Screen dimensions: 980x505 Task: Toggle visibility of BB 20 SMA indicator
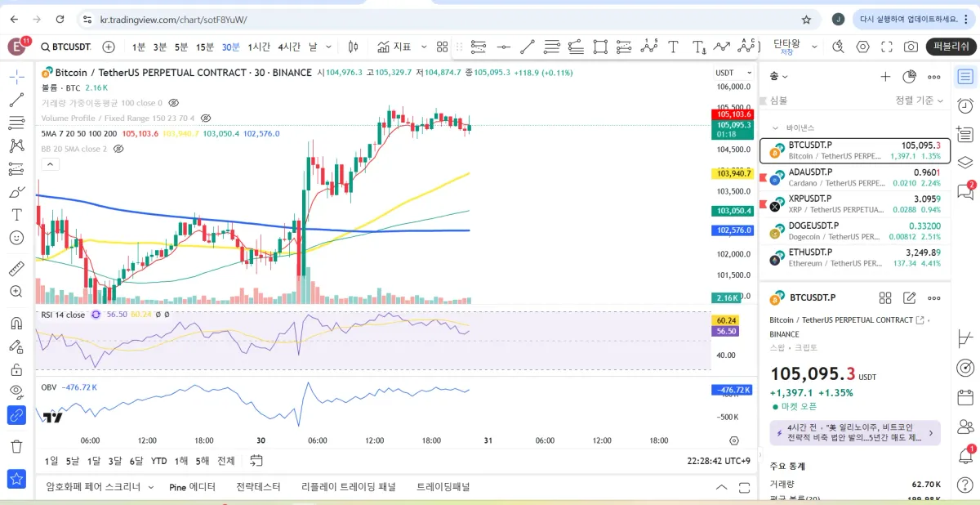click(x=118, y=149)
